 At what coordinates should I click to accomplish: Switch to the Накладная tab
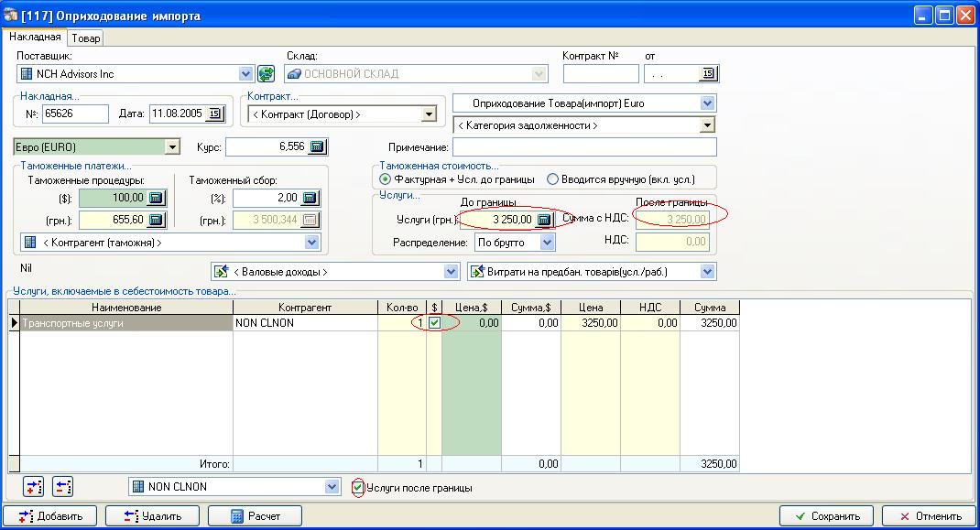click(35, 38)
